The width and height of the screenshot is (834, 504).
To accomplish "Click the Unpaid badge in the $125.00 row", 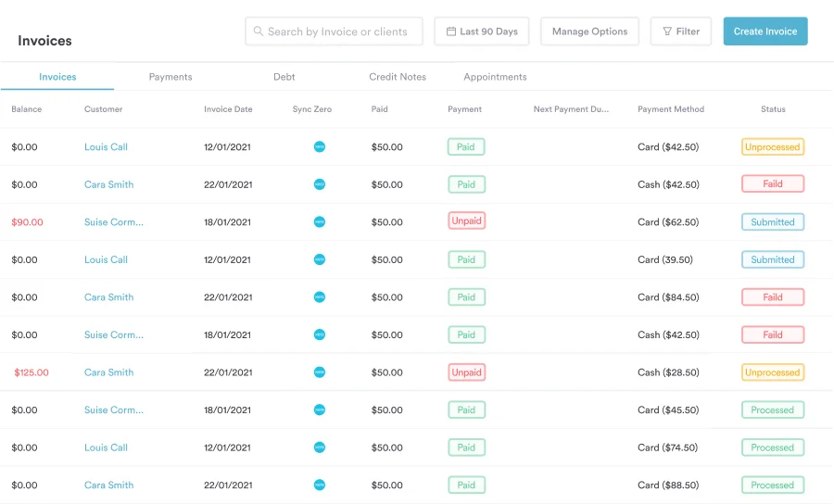I will (466, 372).
